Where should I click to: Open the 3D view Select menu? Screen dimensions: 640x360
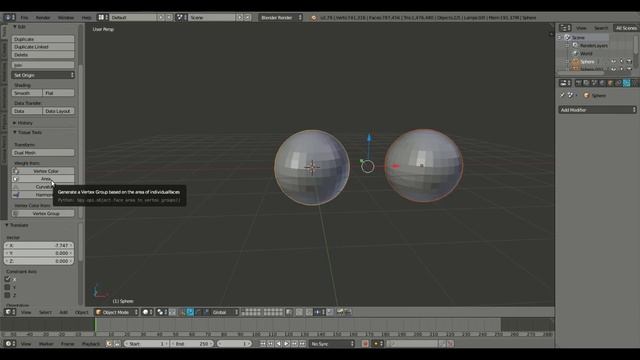pyautogui.click(x=45, y=312)
